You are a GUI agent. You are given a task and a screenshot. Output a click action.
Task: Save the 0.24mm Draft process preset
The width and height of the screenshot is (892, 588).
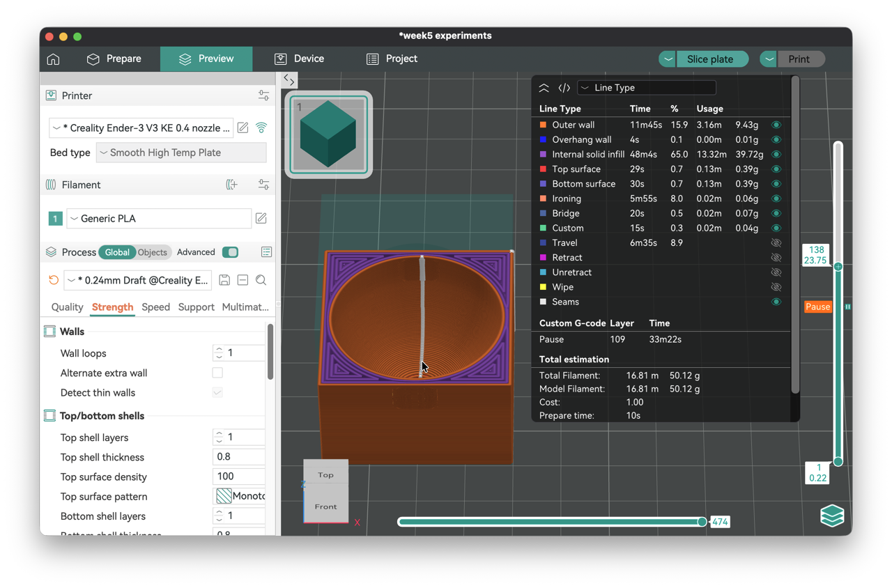(x=224, y=280)
